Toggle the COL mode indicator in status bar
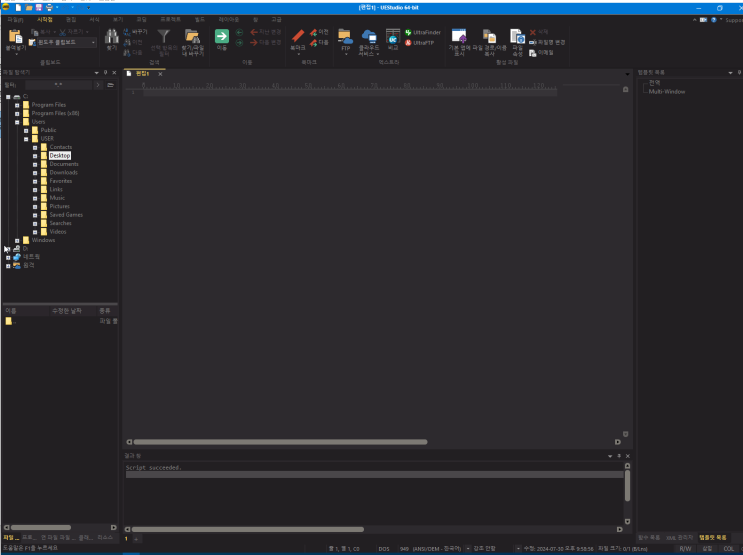 729,548
